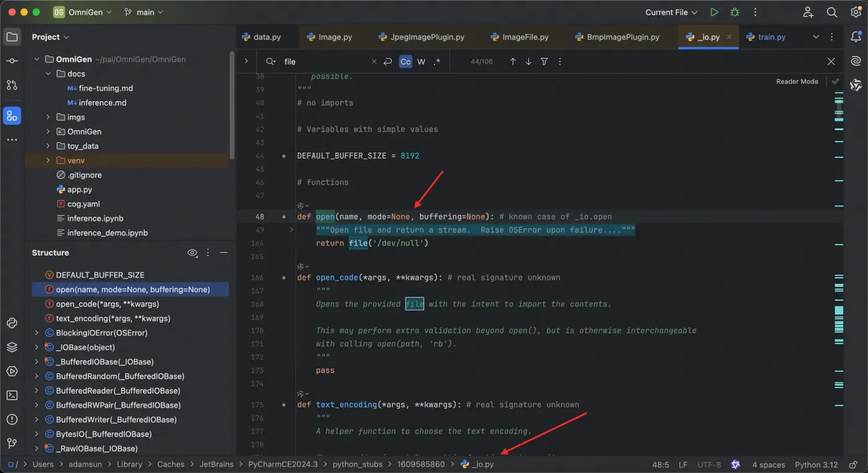This screenshot has width=868, height=473.
Task: Open the Notifications bell
Action: (856, 37)
